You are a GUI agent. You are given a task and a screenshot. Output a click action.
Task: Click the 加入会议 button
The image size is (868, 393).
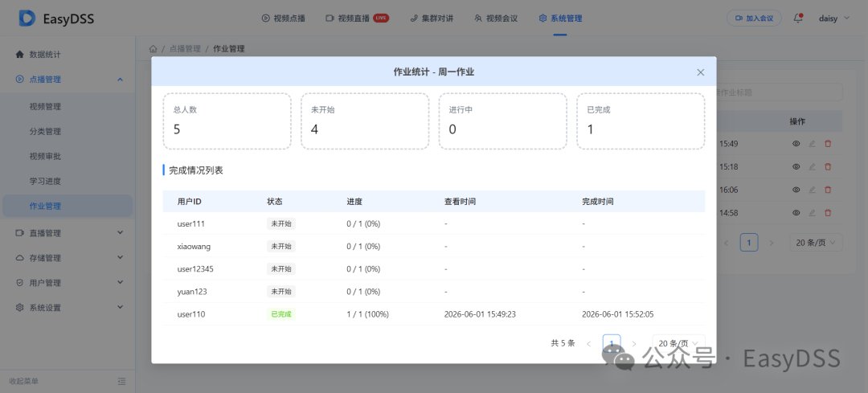click(754, 18)
